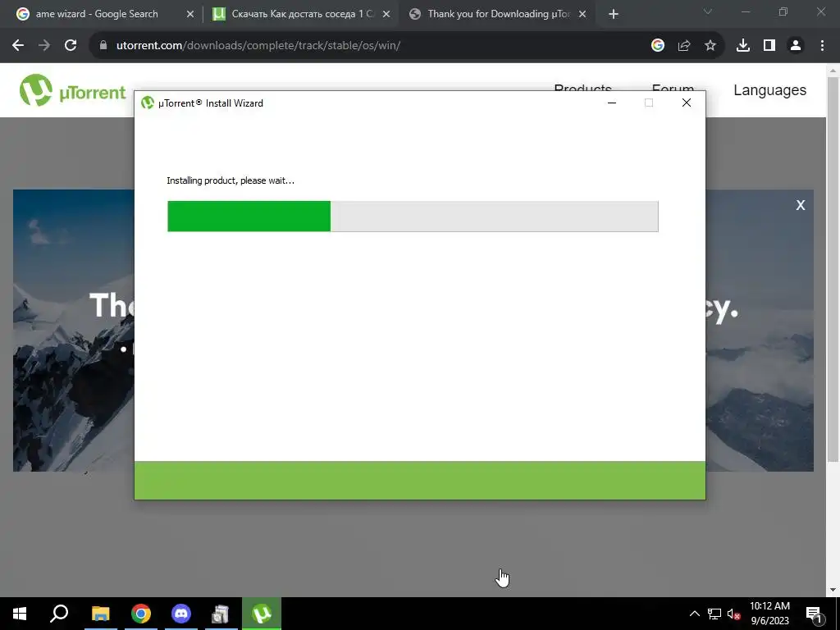This screenshot has height=630, width=840.
Task: Open a new browser tab
Action: click(x=614, y=15)
